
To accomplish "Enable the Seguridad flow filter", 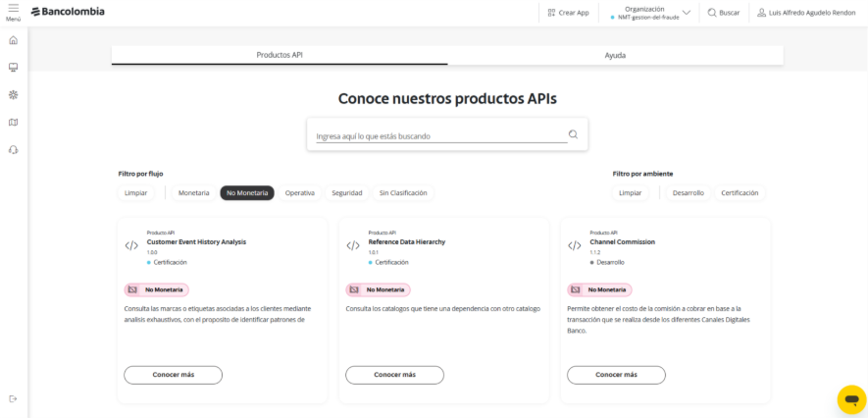I will click(x=347, y=193).
